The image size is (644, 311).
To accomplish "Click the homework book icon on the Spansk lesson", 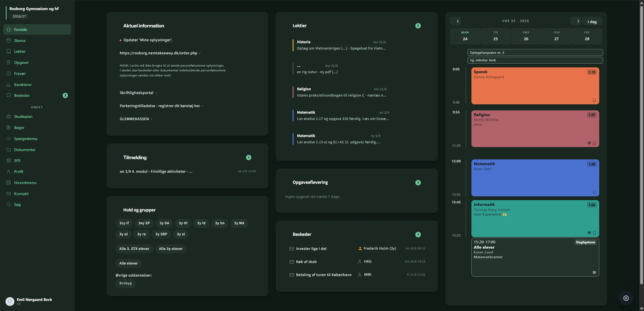I will (594, 100).
